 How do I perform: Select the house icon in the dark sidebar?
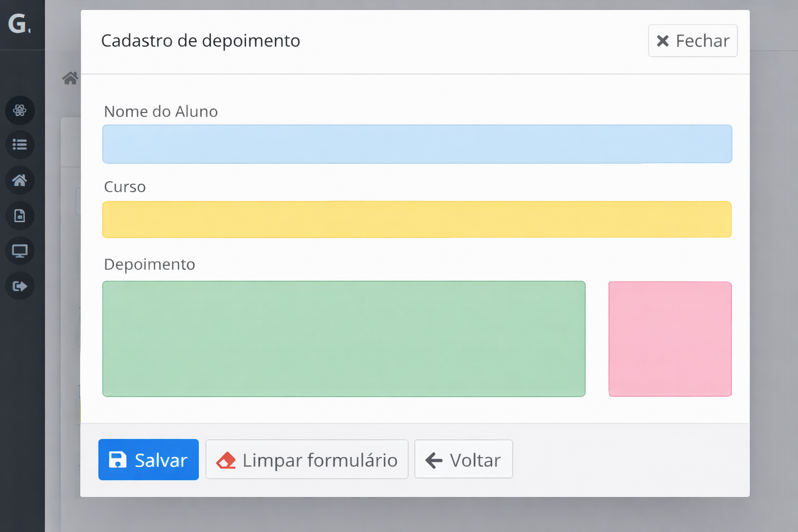(x=20, y=180)
